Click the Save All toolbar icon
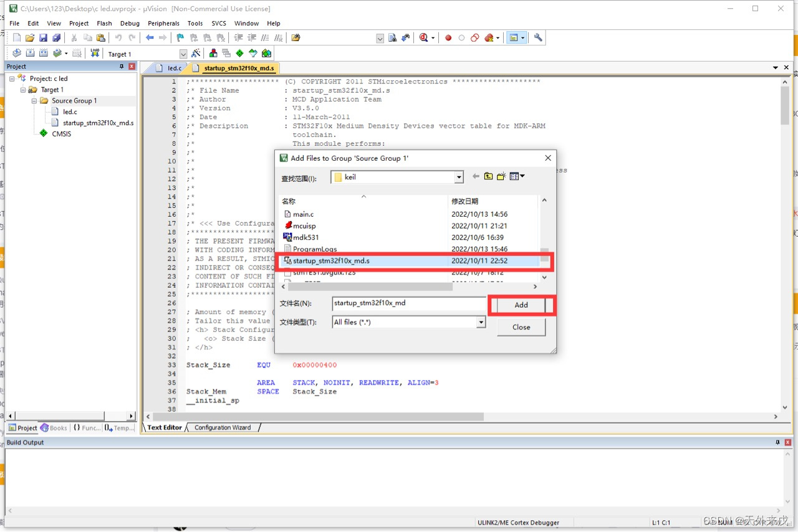The image size is (798, 532). pos(56,38)
